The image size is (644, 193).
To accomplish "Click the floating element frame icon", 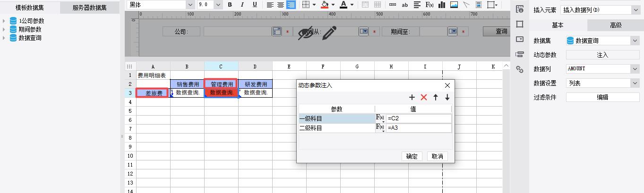I will [x=491, y=5].
